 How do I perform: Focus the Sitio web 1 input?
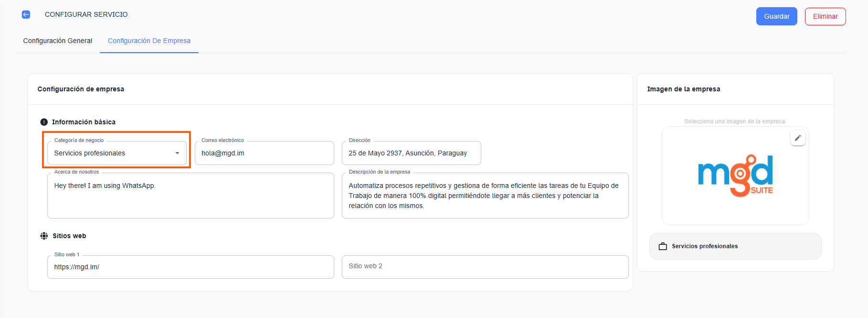click(x=191, y=267)
